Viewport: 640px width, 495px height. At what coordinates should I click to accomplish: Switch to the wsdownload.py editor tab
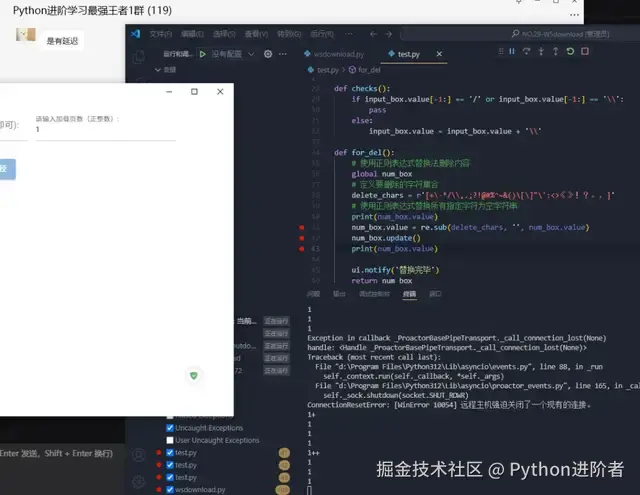click(335, 54)
